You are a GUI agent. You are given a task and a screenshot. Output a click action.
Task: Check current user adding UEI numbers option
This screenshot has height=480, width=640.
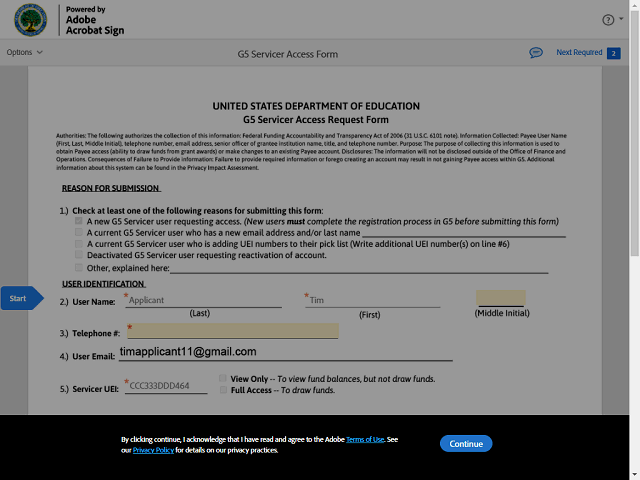[79, 244]
